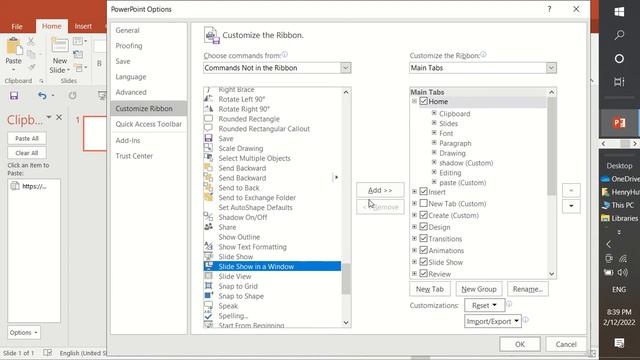Expand the Font group in tree
Image resolution: width=640 pixels, height=360 pixels.
coord(434,133)
